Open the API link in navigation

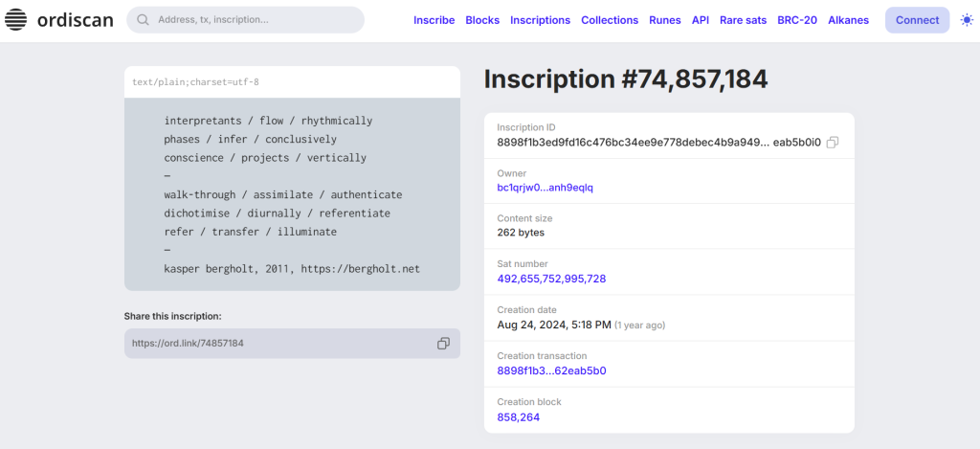pyautogui.click(x=700, y=20)
